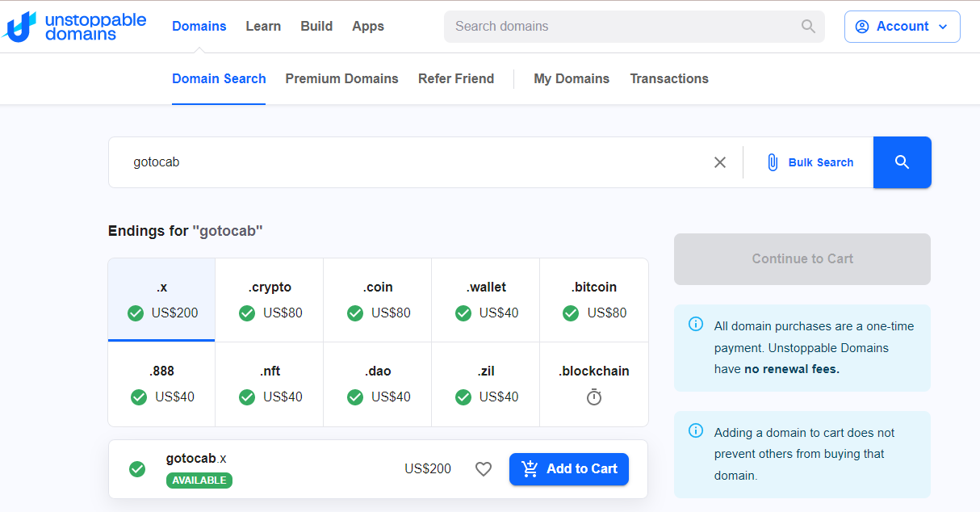Image resolution: width=980 pixels, height=512 pixels.
Task: Switch to Domain Search tab
Action: coord(219,78)
